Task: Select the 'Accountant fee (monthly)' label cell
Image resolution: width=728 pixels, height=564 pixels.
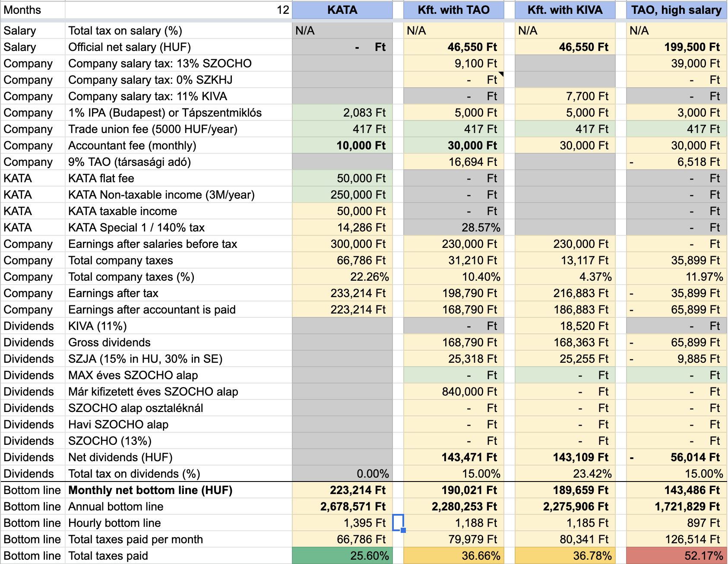Action: [178, 146]
